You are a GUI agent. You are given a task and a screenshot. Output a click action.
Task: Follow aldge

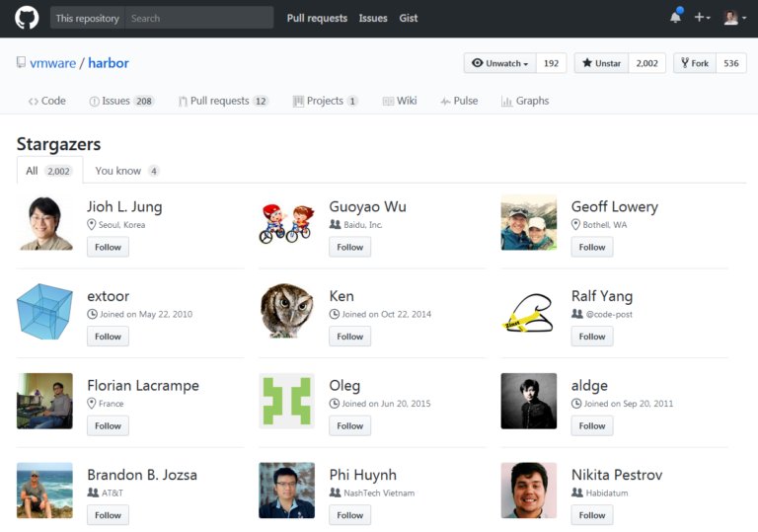click(x=592, y=426)
